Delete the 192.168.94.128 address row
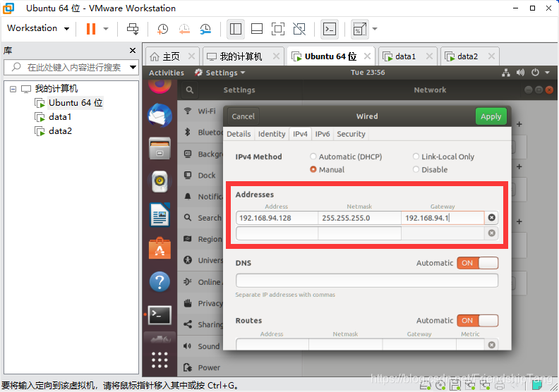 pyautogui.click(x=492, y=218)
